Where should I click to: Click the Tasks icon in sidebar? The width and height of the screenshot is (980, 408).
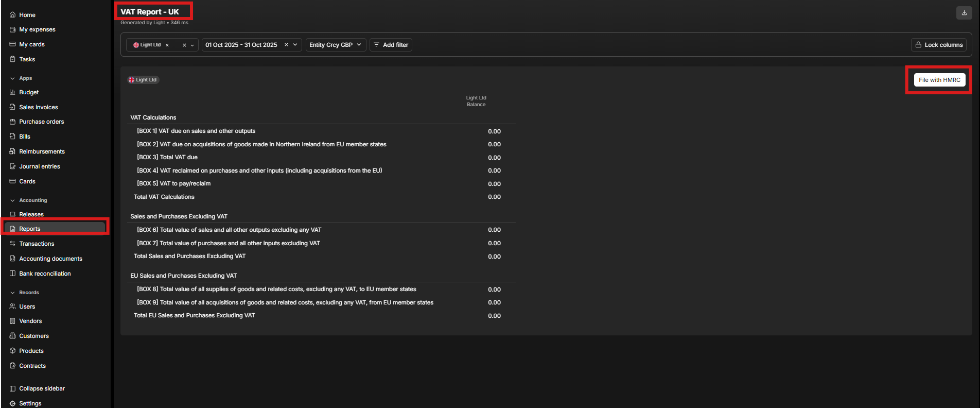[12, 59]
